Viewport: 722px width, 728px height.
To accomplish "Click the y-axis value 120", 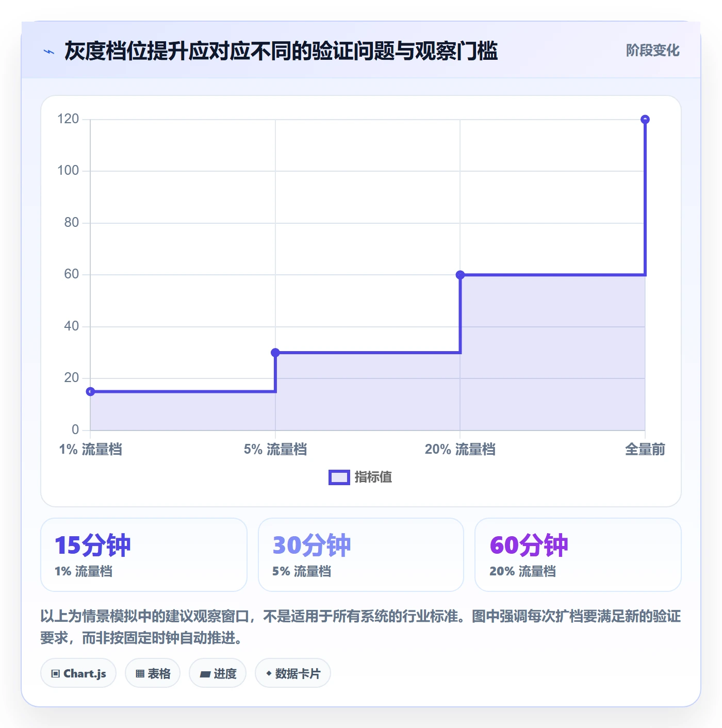I will coord(68,119).
